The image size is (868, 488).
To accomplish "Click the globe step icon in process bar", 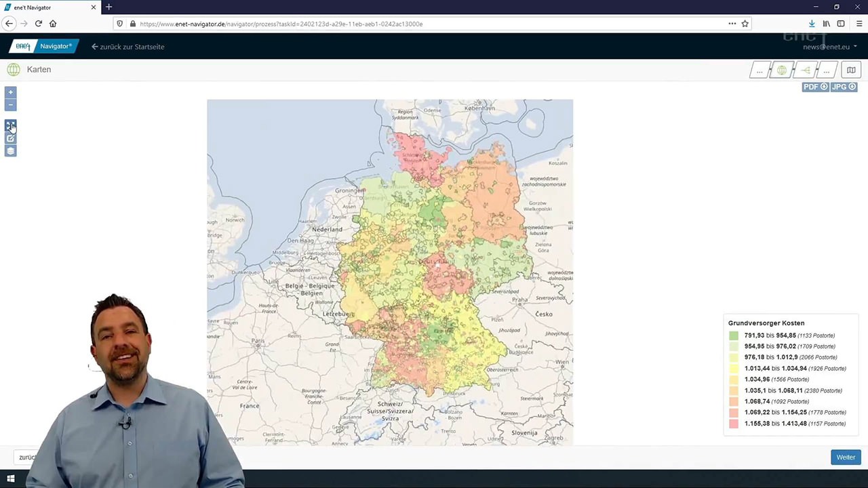I will tap(782, 70).
